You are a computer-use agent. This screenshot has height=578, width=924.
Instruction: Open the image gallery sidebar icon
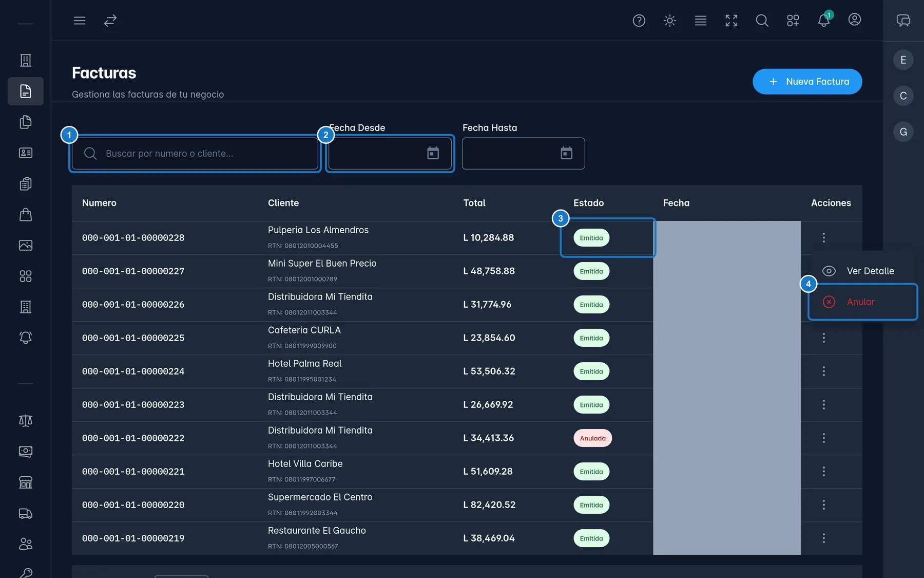26,245
